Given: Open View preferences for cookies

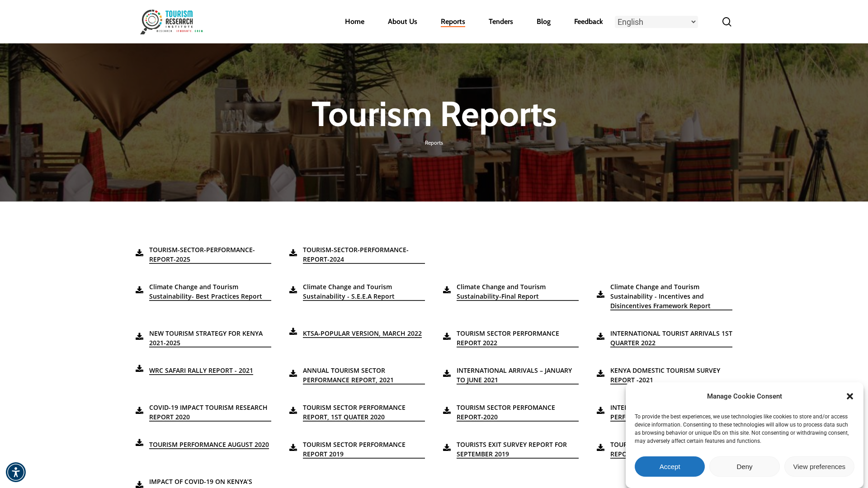Looking at the screenshot, I should (x=819, y=466).
